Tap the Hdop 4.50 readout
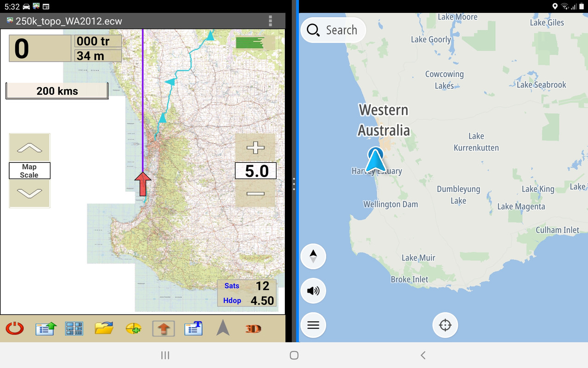 click(247, 300)
